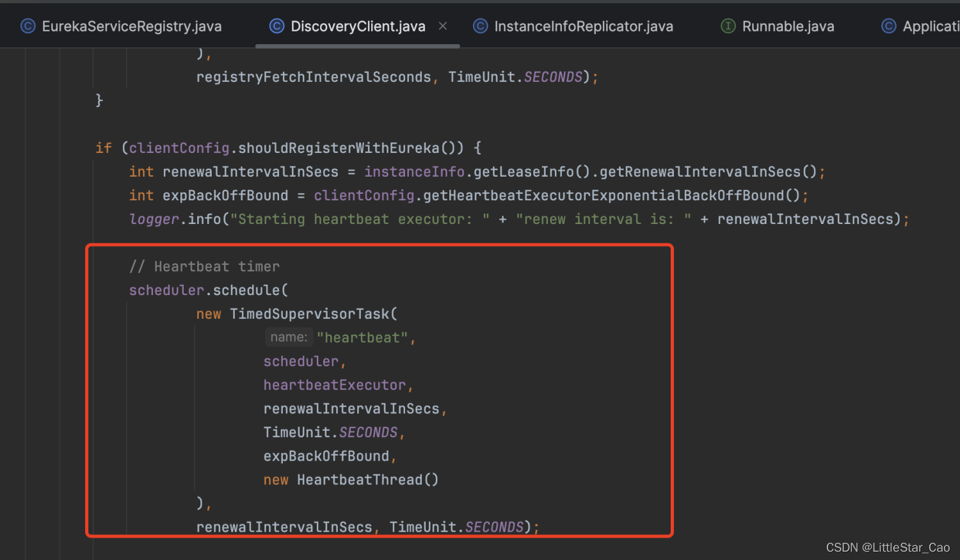The height and width of the screenshot is (560, 960).
Task: Click the 'heartbeatExecutor' argument
Action: point(335,385)
